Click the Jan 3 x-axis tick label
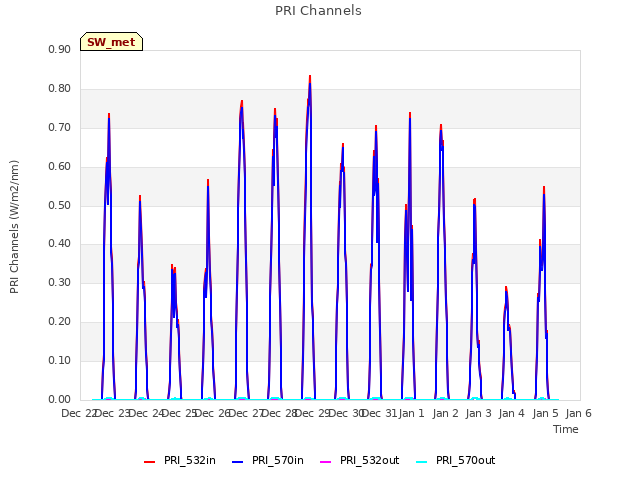The image size is (640, 480). [478, 413]
